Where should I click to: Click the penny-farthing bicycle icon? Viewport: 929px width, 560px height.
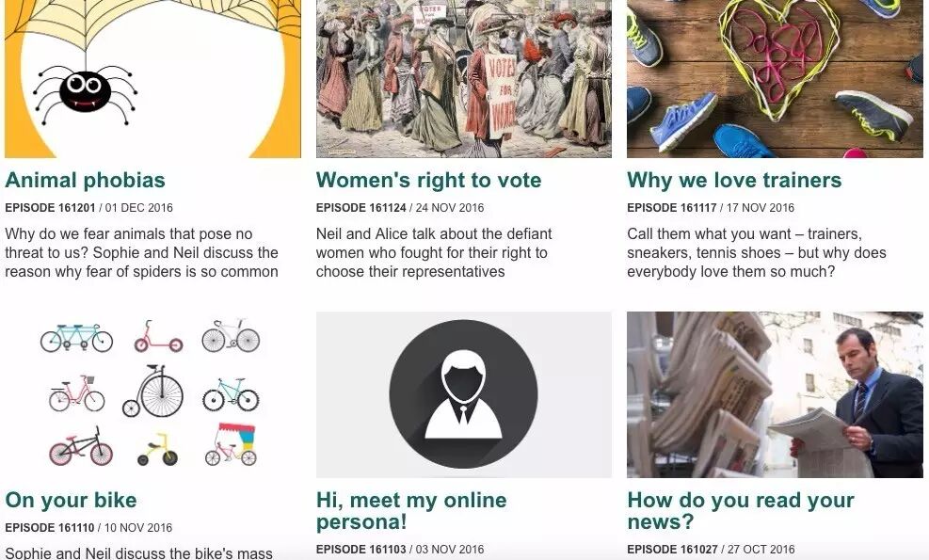click(x=152, y=392)
